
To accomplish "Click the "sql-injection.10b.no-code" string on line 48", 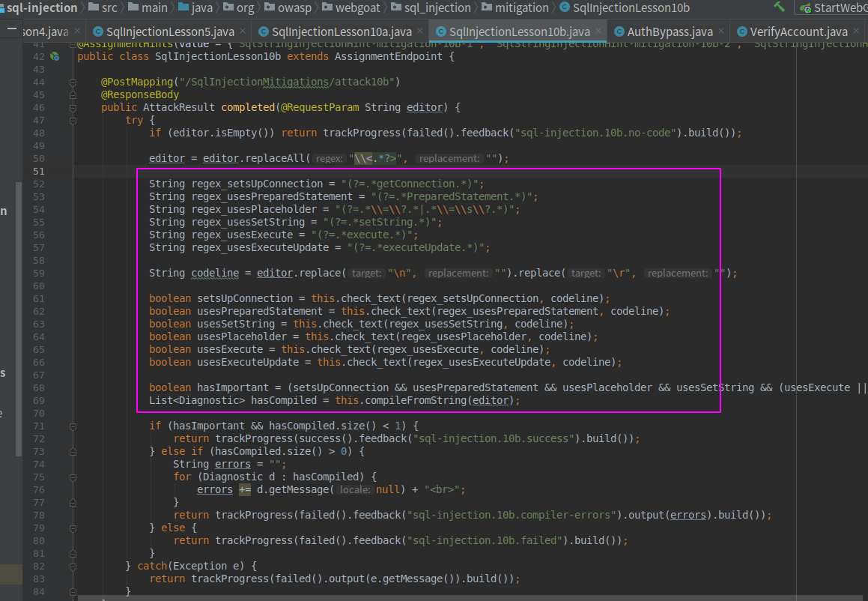I will (x=595, y=133).
